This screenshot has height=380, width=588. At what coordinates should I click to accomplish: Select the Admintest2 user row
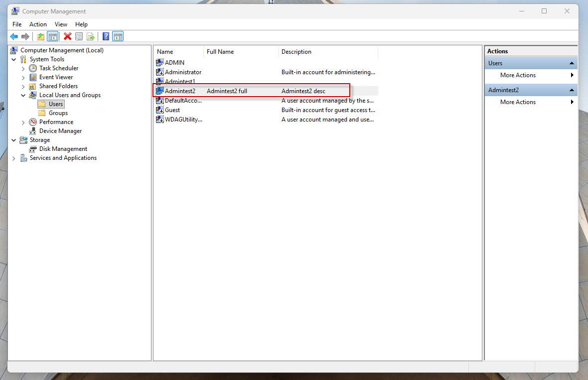[x=266, y=91]
